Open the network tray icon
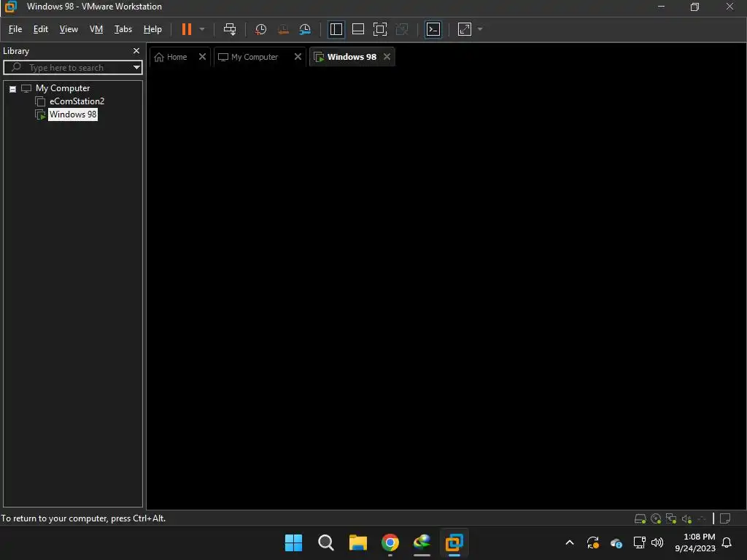 point(639,542)
